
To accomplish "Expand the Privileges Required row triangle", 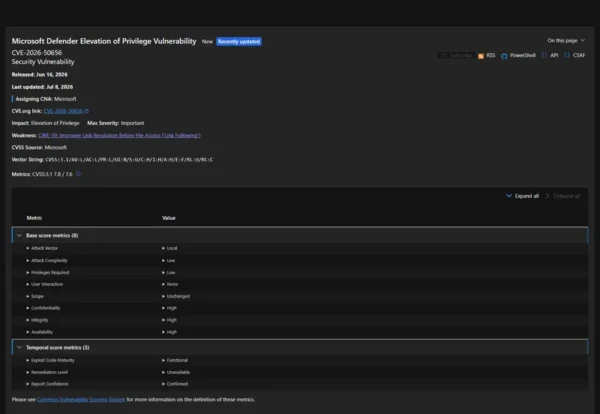I will pos(28,272).
